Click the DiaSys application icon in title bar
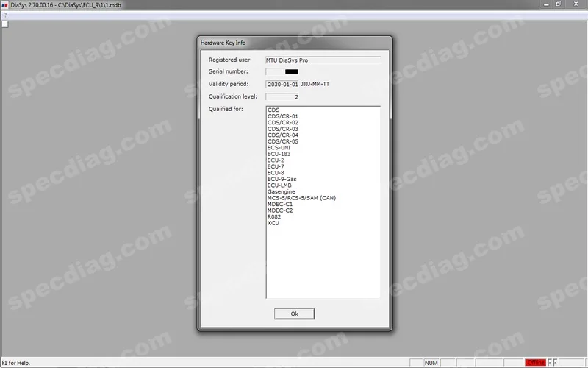Image resolution: width=588 pixels, height=368 pixels. (x=4, y=5)
